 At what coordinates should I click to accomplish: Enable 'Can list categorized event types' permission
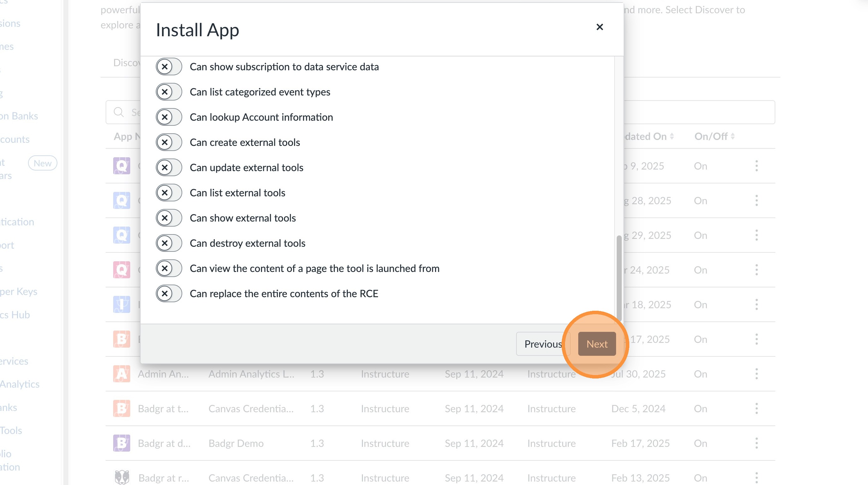pos(169,92)
